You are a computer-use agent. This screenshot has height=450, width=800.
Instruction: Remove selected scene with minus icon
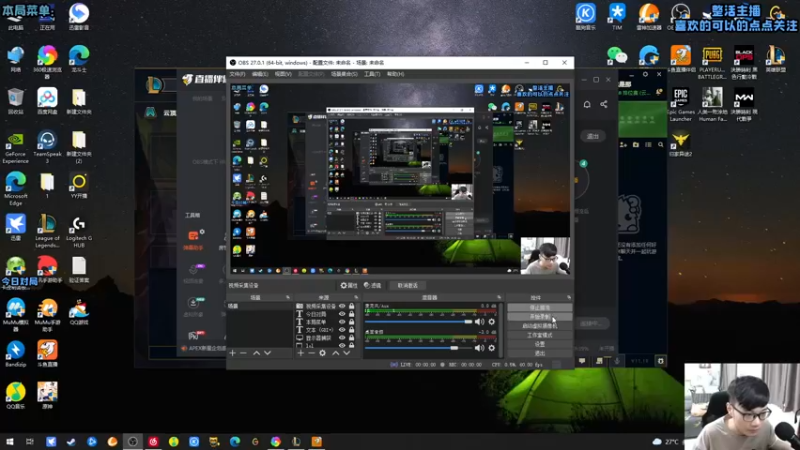click(243, 353)
